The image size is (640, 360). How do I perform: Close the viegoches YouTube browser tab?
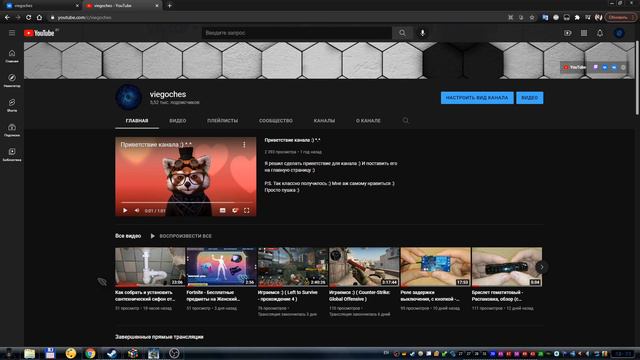pos(157,6)
